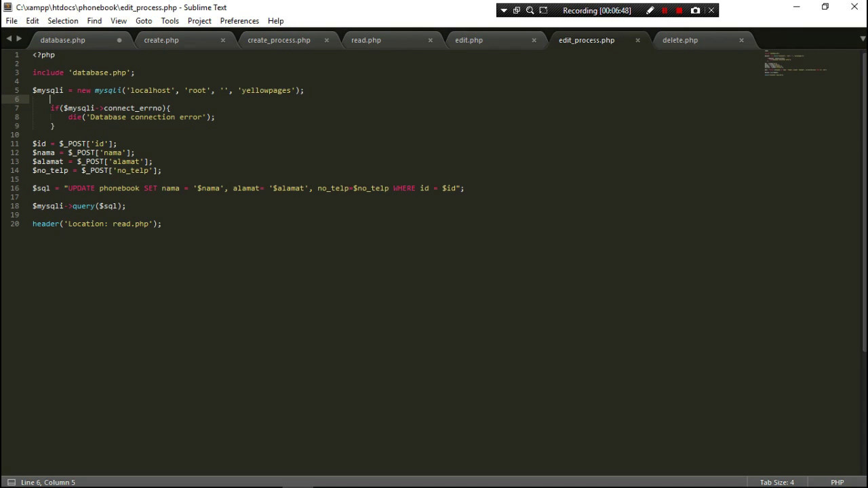Click the Recording timer display

597,11
